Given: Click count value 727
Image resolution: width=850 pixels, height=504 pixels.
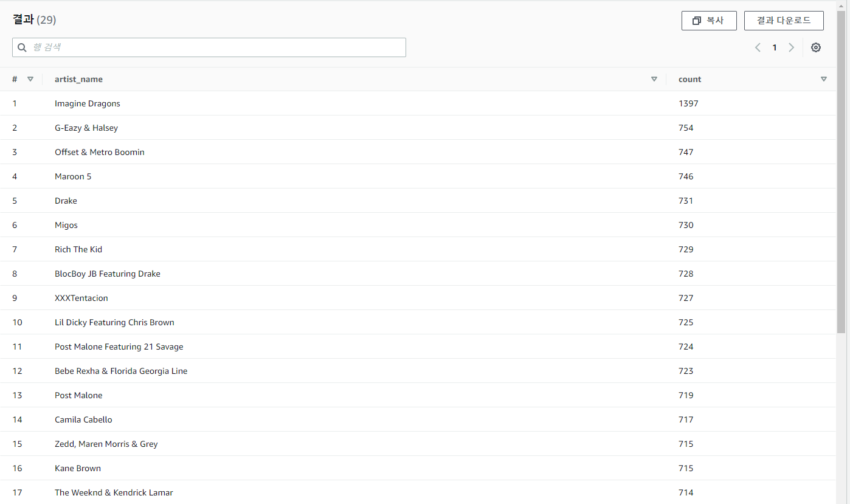Looking at the screenshot, I should pos(686,298).
